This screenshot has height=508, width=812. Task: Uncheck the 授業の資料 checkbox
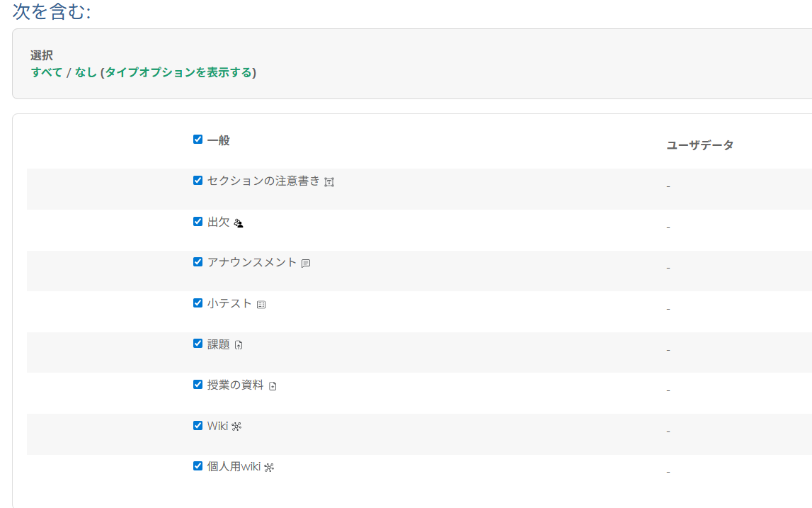pyautogui.click(x=198, y=384)
